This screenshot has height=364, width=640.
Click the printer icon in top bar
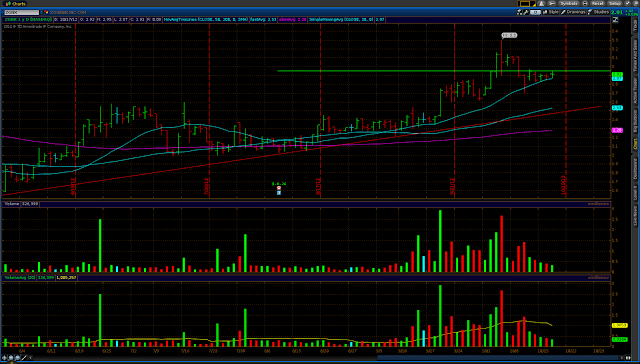(585, 3)
